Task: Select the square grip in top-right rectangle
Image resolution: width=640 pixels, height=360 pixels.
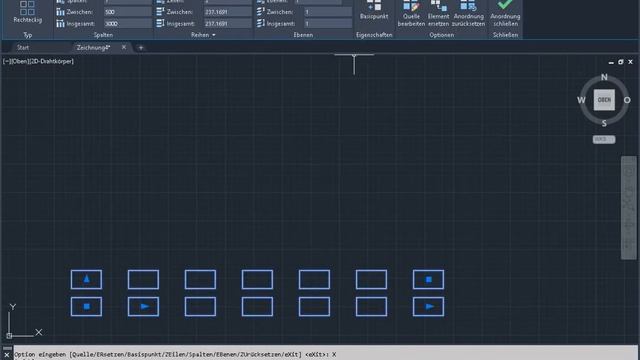Action: [x=429, y=280]
